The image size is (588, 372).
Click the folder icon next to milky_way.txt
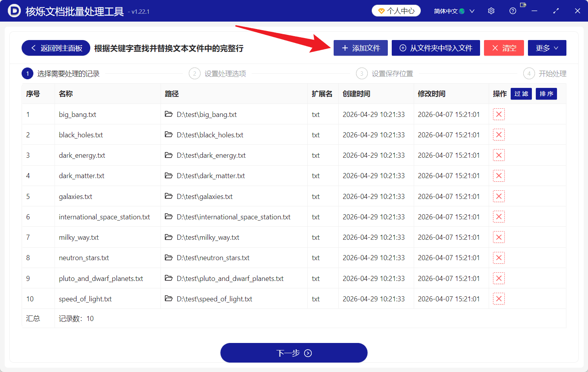[169, 237]
